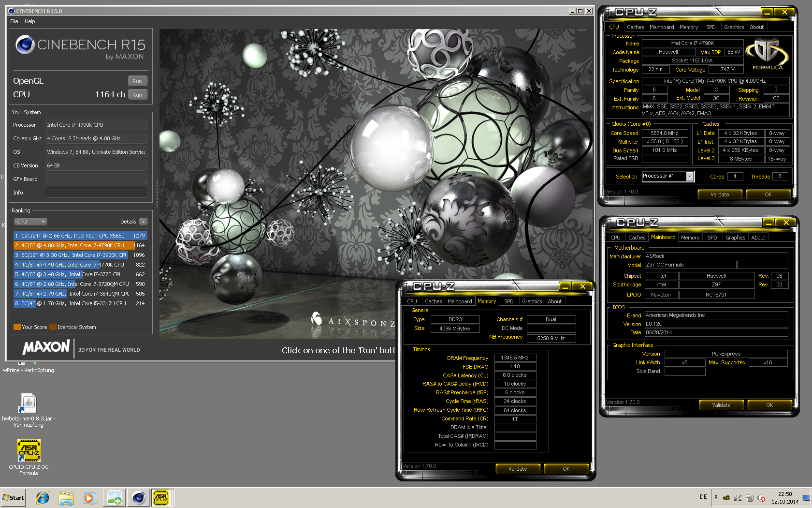
Task: Switch to Mainboard tab in top CPU-Z
Action: tap(661, 27)
